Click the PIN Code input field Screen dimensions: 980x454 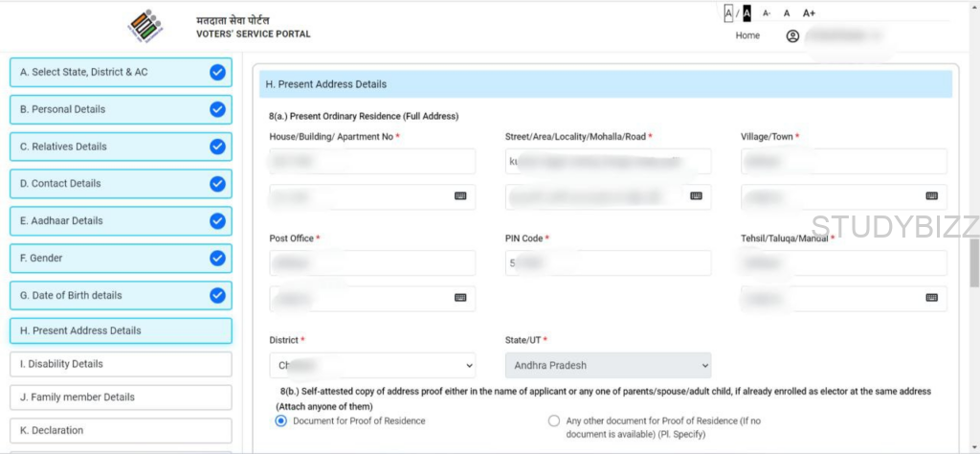click(608, 262)
